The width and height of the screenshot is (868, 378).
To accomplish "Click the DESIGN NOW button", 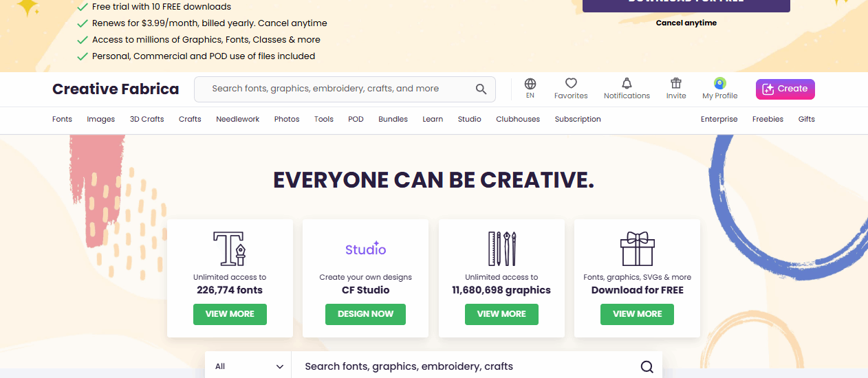I will (365, 314).
